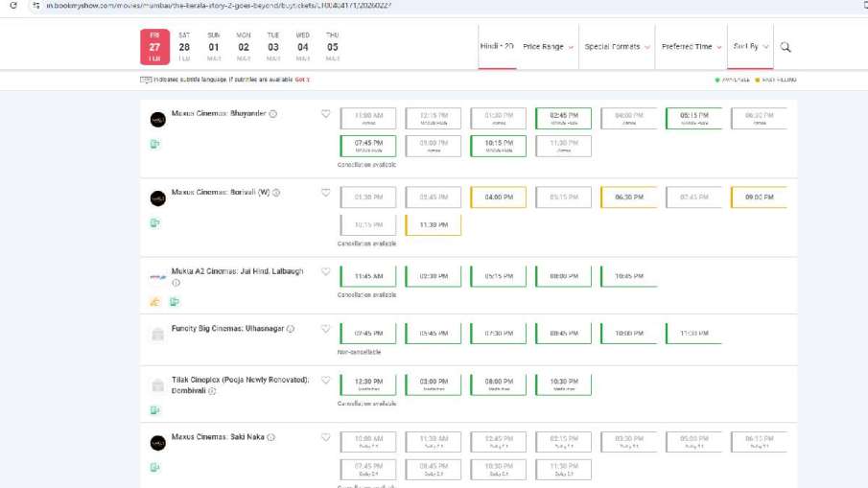Expand the Price Range filter
Viewport: 868px width, 488px height.
tap(548, 47)
